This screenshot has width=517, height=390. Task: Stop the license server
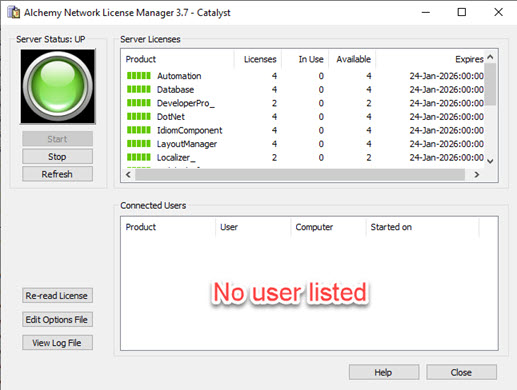[x=57, y=156]
